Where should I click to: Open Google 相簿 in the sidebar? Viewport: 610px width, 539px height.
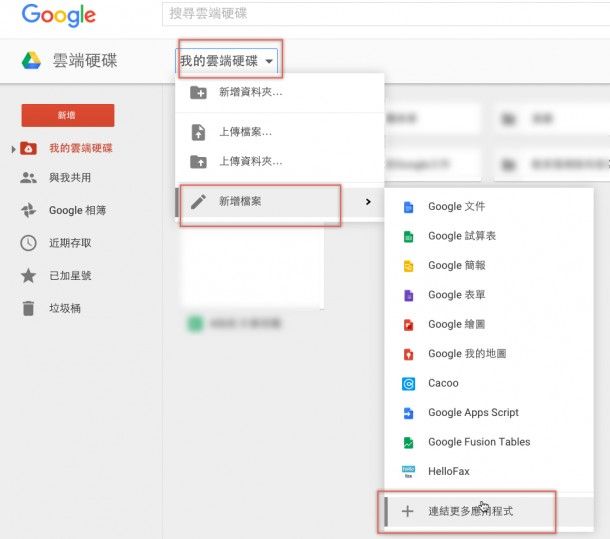pos(77,211)
